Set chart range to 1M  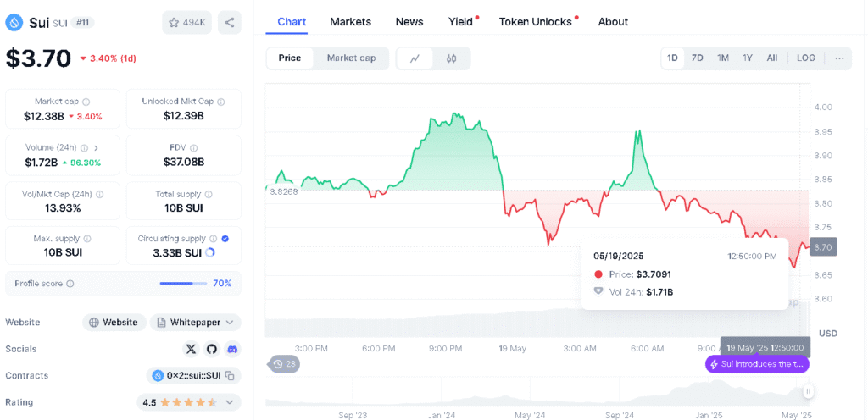point(722,58)
